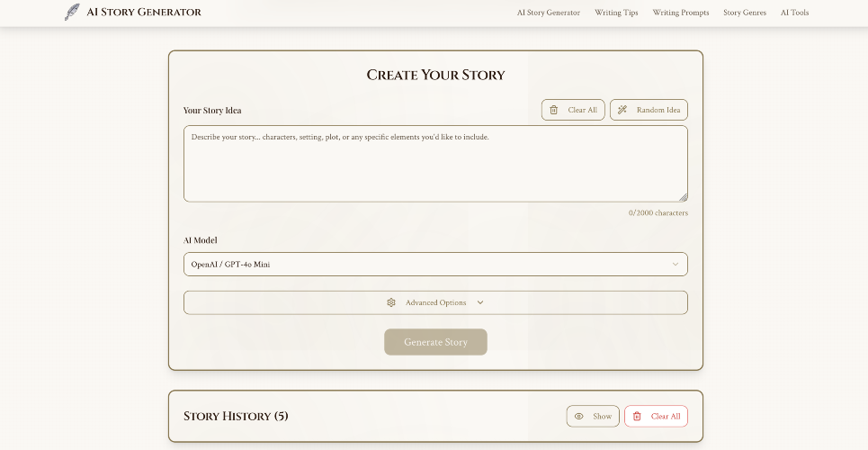The width and height of the screenshot is (868, 450).
Task: Click the AI Model dropdown chevron
Action: [676, 265]
